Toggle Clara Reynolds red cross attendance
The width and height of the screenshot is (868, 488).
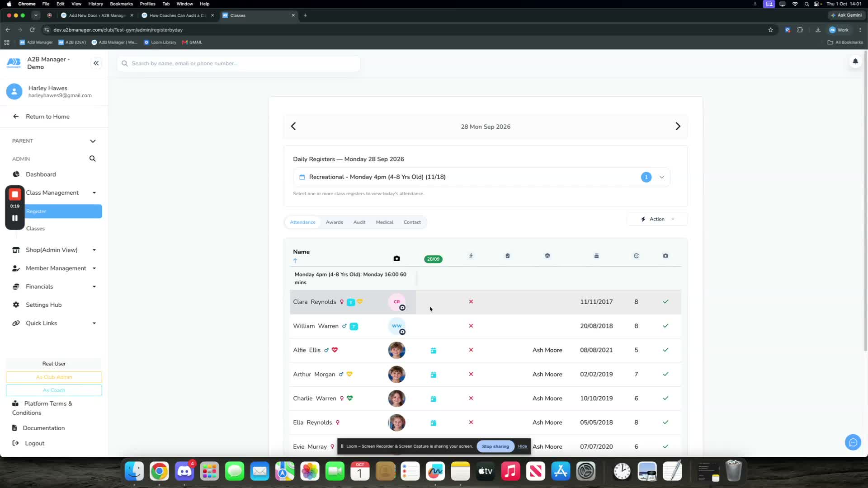[x=471, y=302]
